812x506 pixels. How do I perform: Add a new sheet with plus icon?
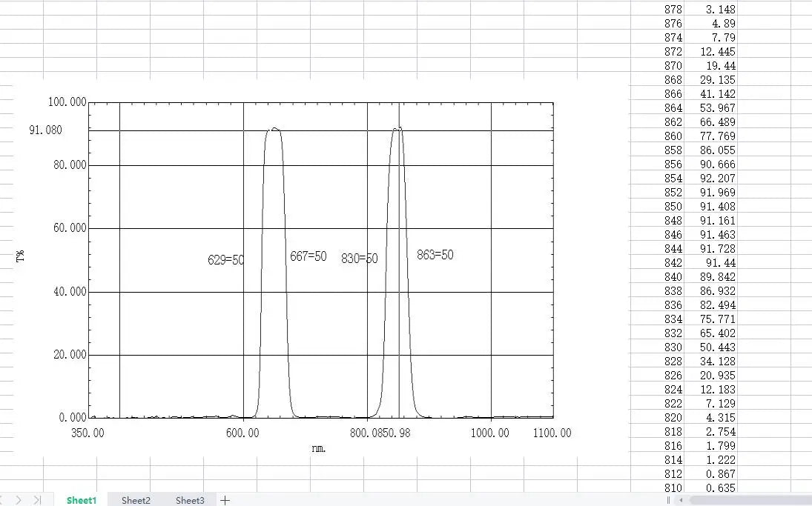tap(225, 500)
